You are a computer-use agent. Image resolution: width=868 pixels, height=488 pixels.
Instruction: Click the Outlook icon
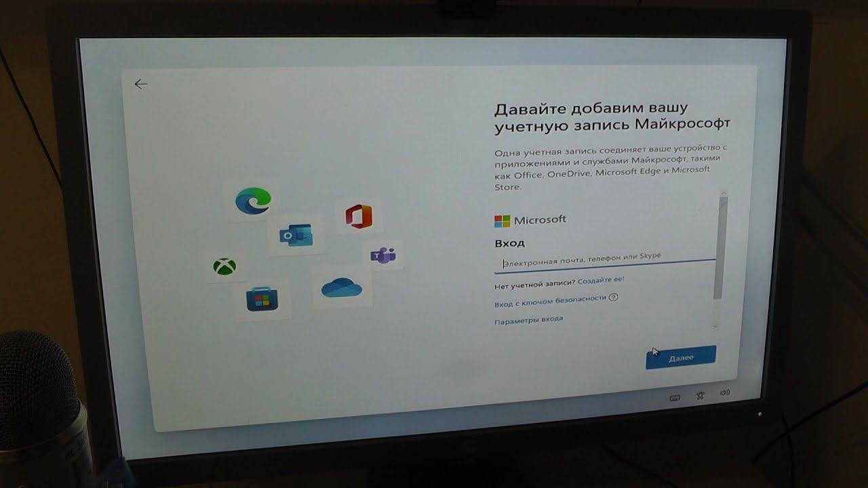click(295, 235)
